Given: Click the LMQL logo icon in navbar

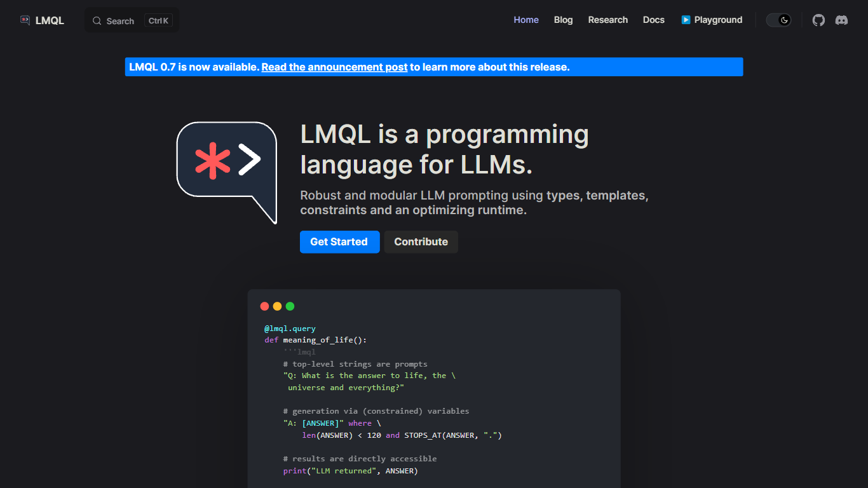Looking at the screenshot, I should tap(25, 20).
